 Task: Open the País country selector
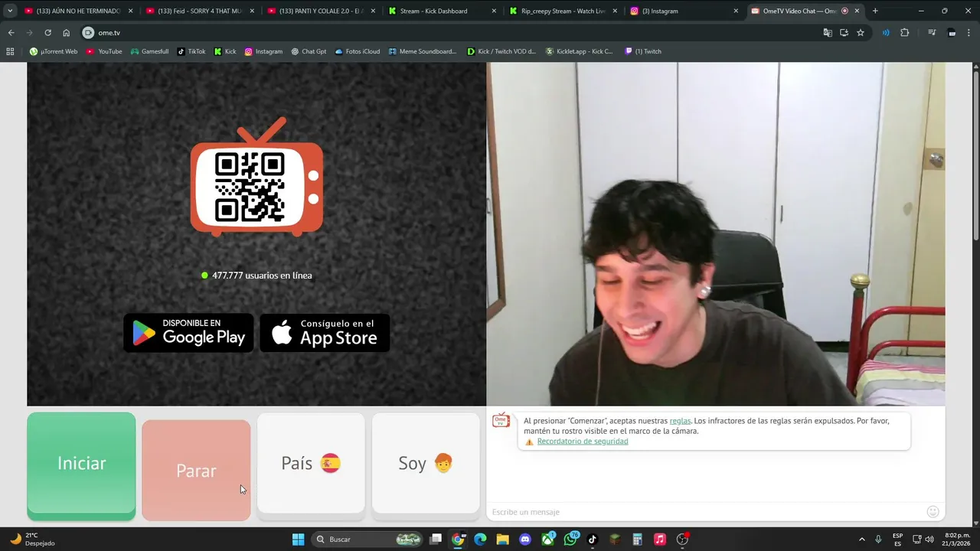point(311,463)
